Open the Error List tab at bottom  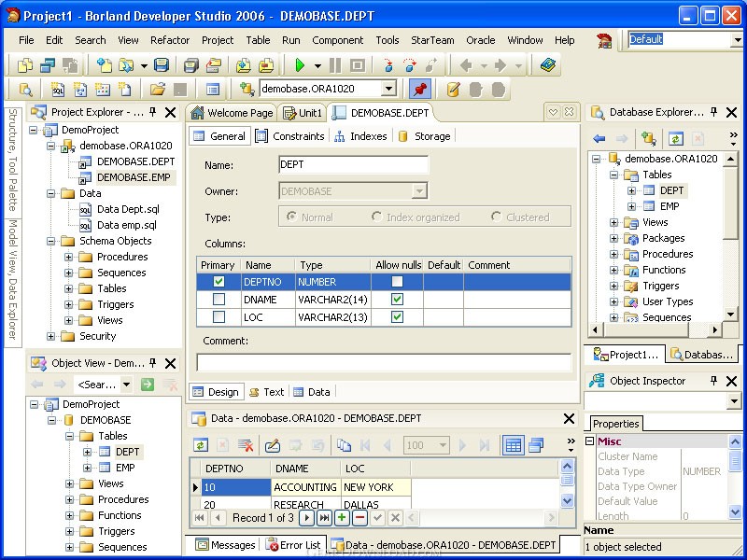point(293,545)
